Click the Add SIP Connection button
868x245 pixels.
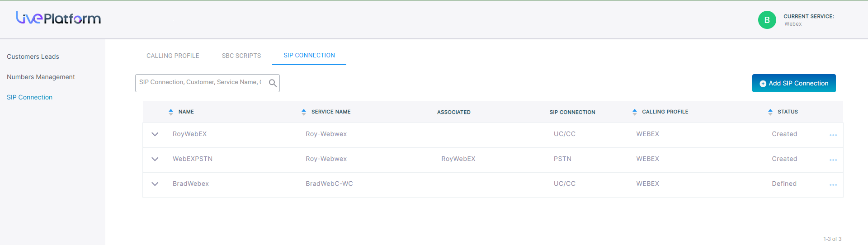coord(794,83)
